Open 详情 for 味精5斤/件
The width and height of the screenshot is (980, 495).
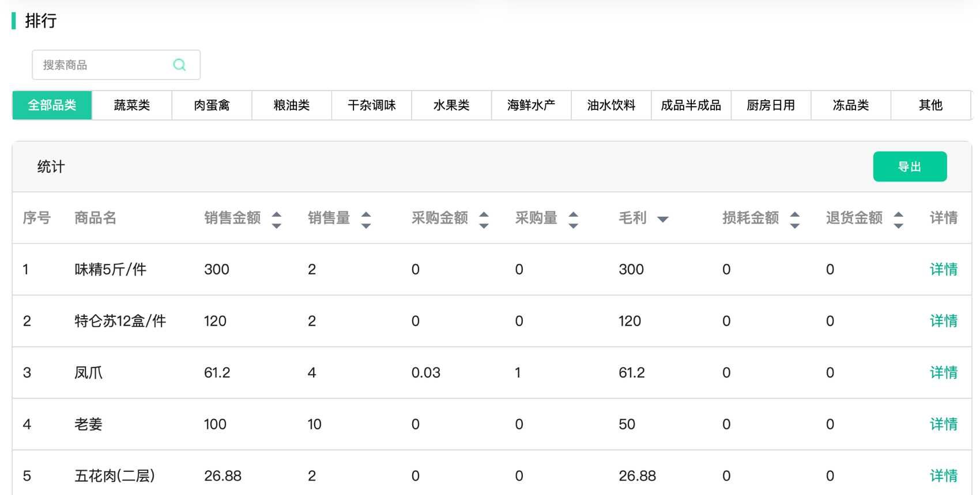943,269
